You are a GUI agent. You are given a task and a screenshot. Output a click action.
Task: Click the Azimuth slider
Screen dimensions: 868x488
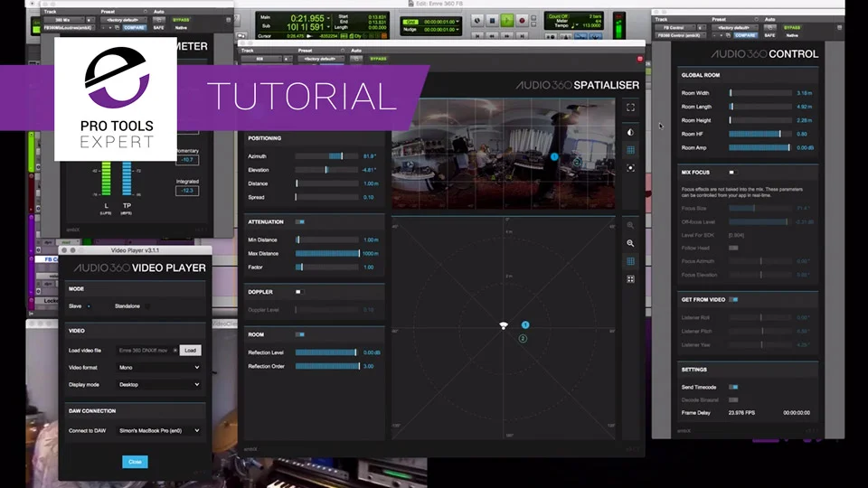click(x=326, y=156)
